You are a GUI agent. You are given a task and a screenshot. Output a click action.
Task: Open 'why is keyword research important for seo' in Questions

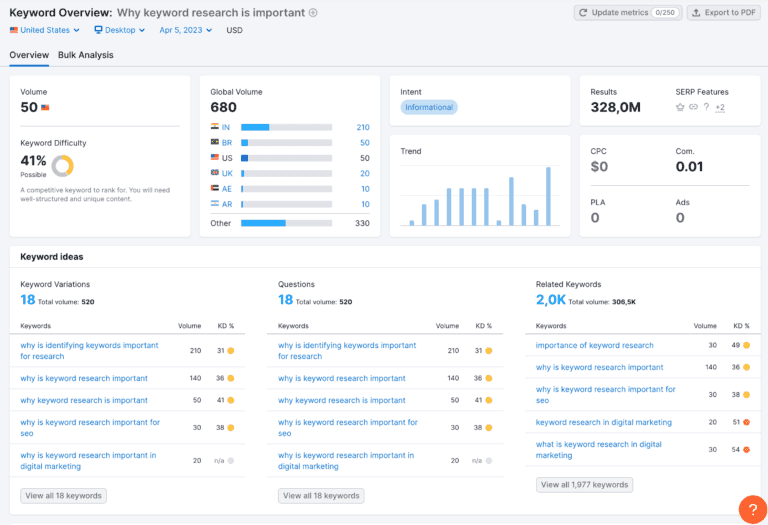(x=348, y=428)
